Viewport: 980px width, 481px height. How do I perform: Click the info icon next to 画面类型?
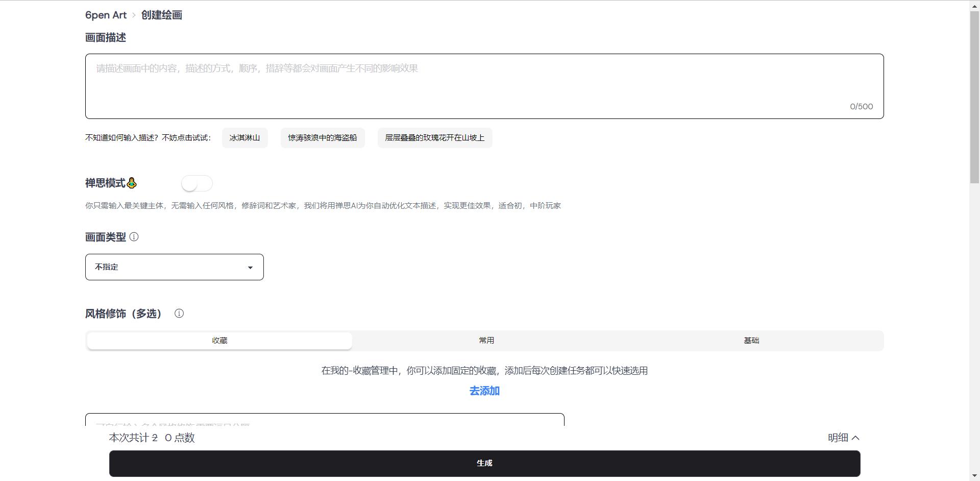[134, 237]
